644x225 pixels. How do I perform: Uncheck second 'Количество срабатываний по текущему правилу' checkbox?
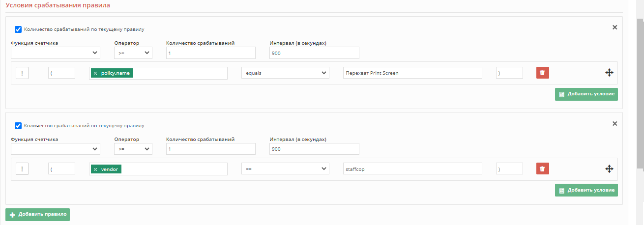click(18, 126)
